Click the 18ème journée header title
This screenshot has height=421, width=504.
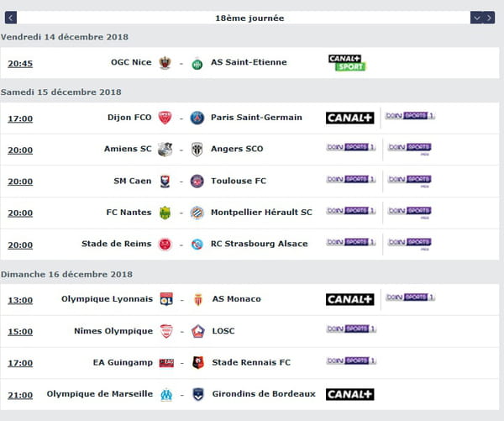[249, 18]
